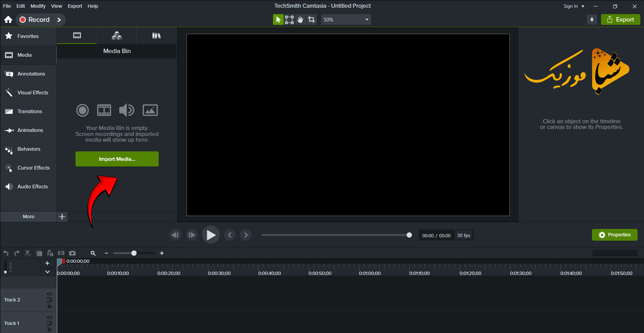Screen dimensions: 644x333
Task: Copy selection using timeline copy icon
Action: [39, 253]
